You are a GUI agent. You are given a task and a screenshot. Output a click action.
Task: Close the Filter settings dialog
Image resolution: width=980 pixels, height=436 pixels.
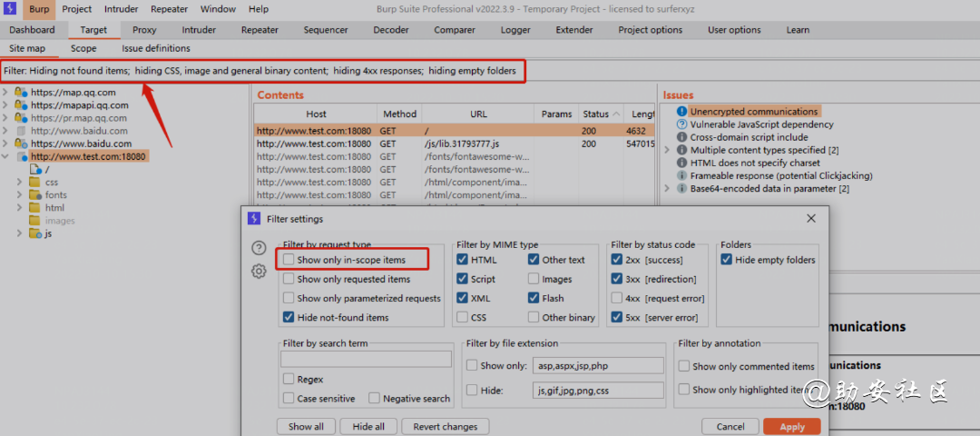click(x=811, y=218)
